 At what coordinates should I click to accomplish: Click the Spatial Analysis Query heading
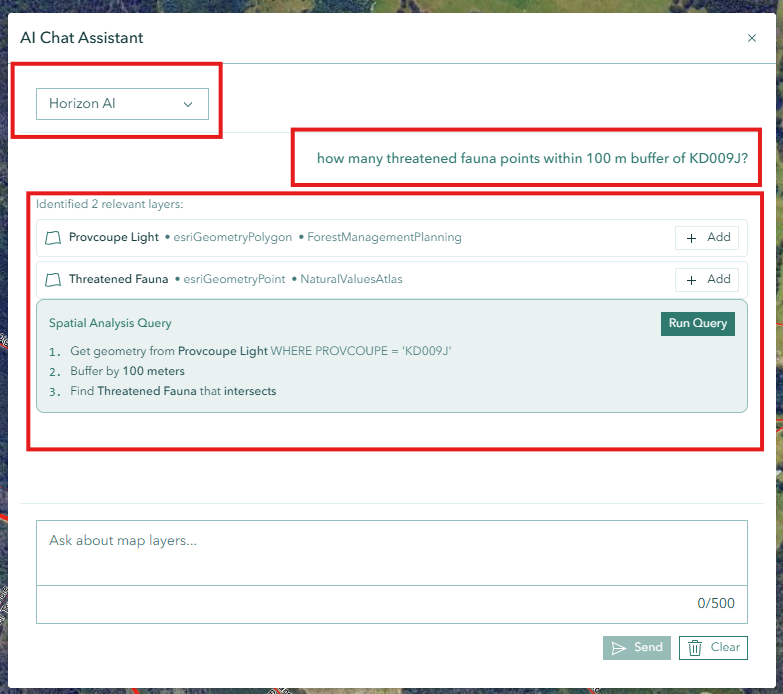tap(110, 324)
